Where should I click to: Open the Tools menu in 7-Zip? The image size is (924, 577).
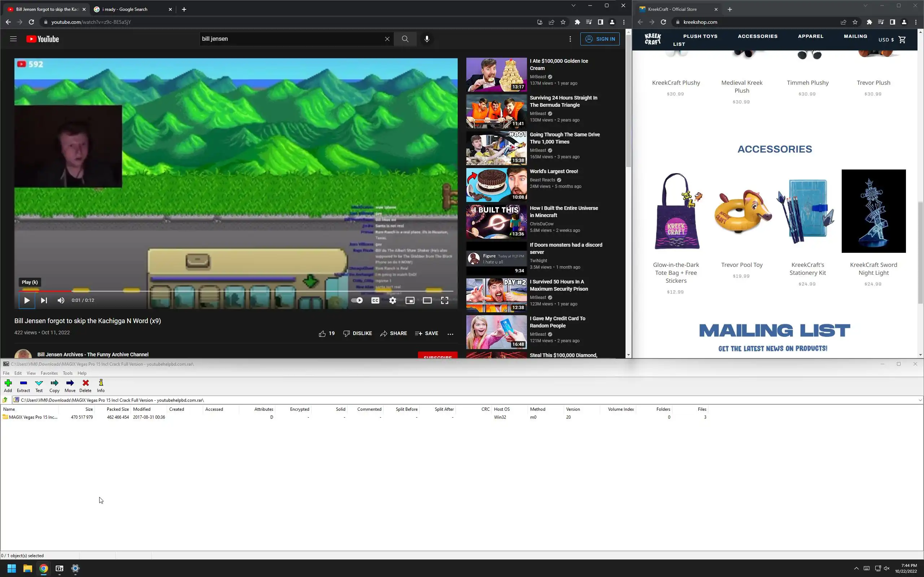click(x=67, y=373)
